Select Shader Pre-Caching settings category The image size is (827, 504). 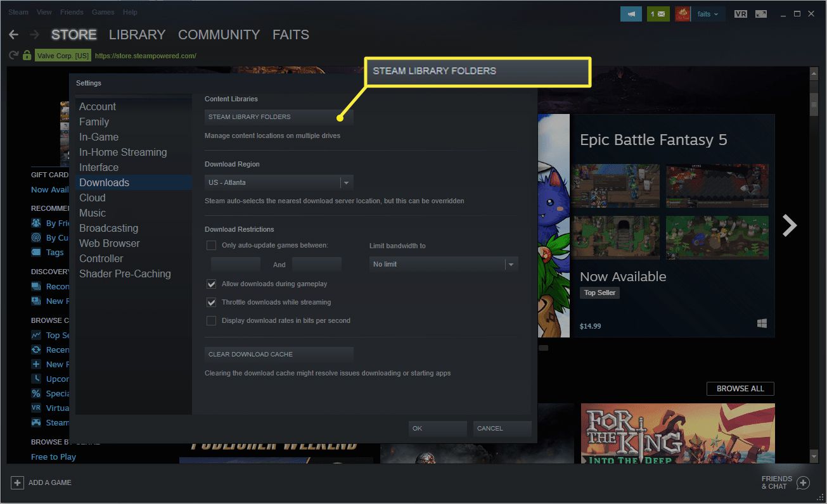(134, 274)
